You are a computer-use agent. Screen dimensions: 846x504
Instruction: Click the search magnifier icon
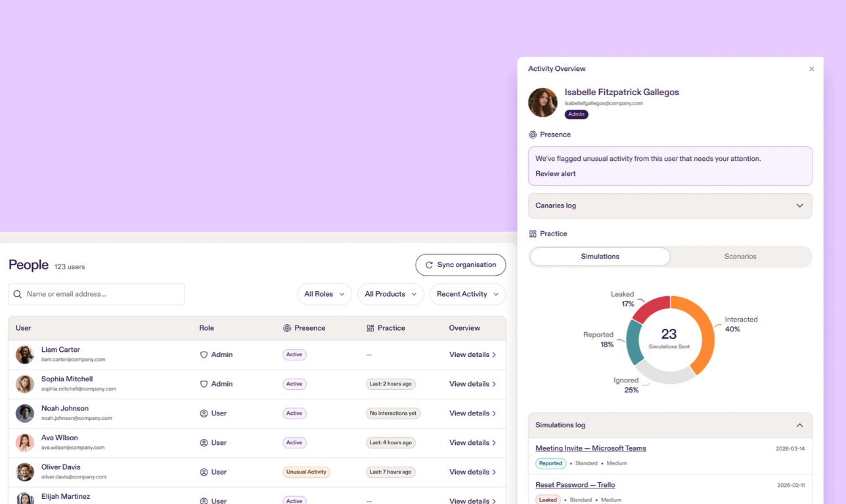pos(18,295)
